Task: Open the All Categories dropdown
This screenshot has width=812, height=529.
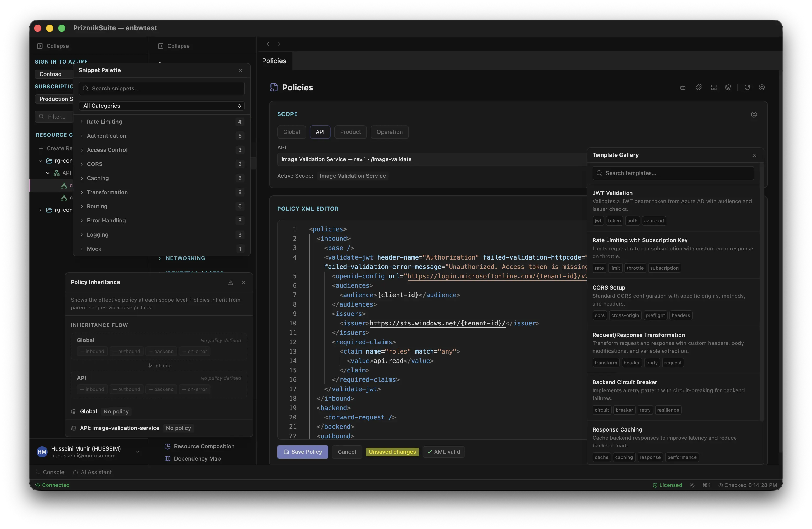Action: pos(162,106)
